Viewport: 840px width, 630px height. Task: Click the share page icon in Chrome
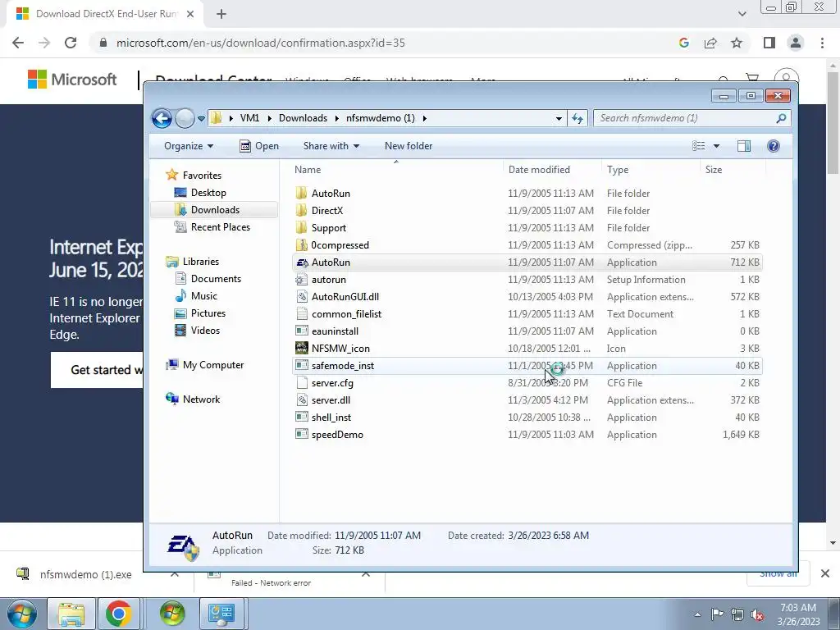click(x=710, y=43)
